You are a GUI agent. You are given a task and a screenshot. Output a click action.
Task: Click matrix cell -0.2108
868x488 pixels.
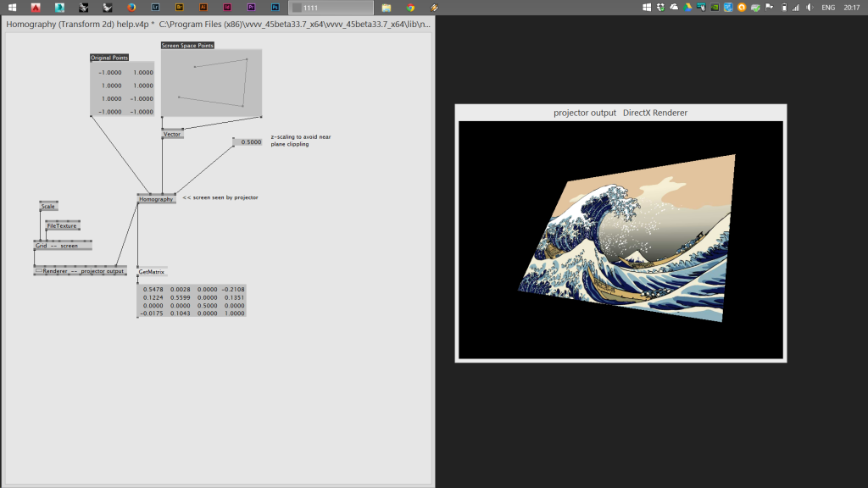click(x=233, y=290)
